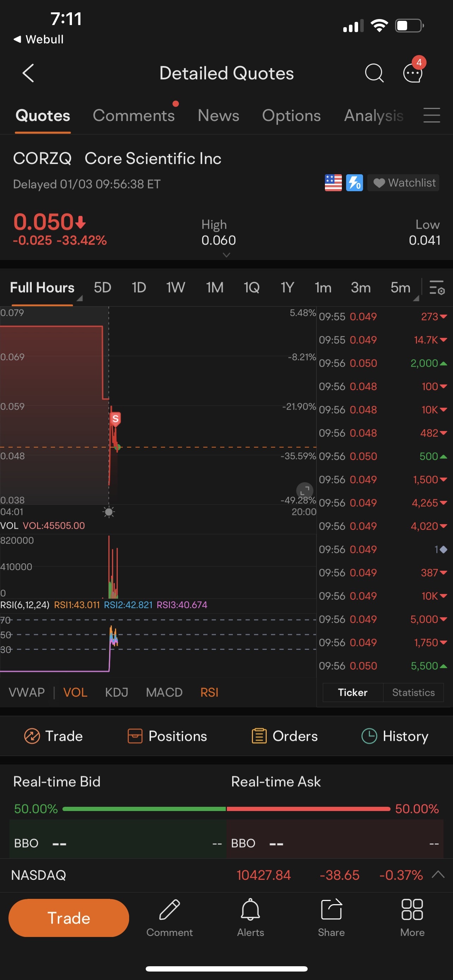Tap the back arrow icon

click(x=28, y=73)
